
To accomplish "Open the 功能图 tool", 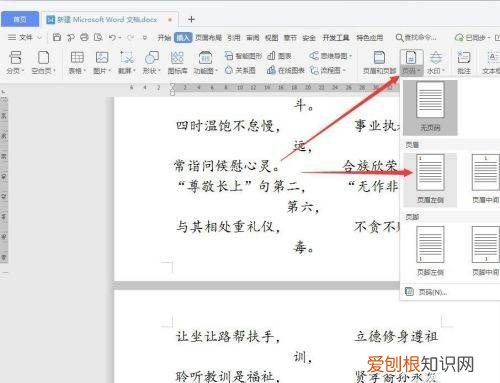I will (x=205, y=62).
